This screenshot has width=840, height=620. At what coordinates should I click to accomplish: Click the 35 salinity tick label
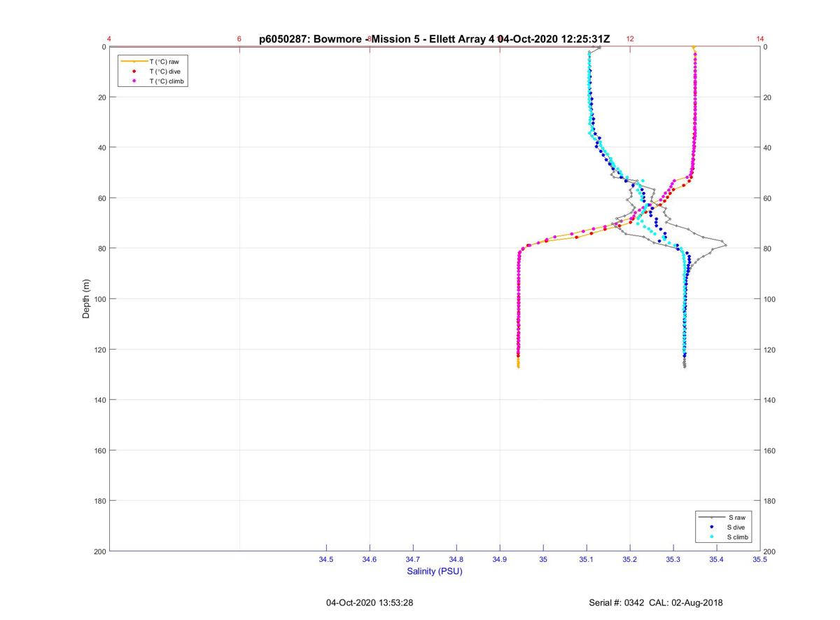pos(543,559)
